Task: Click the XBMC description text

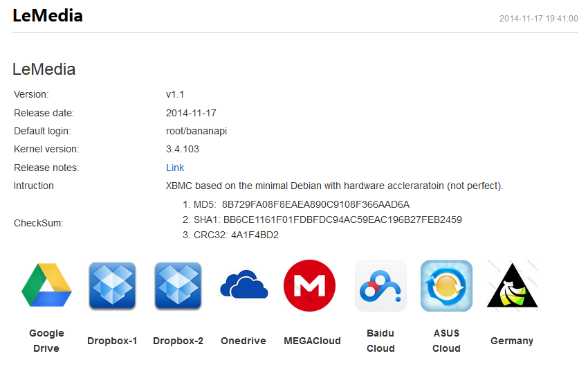Action: click(335, 186)
